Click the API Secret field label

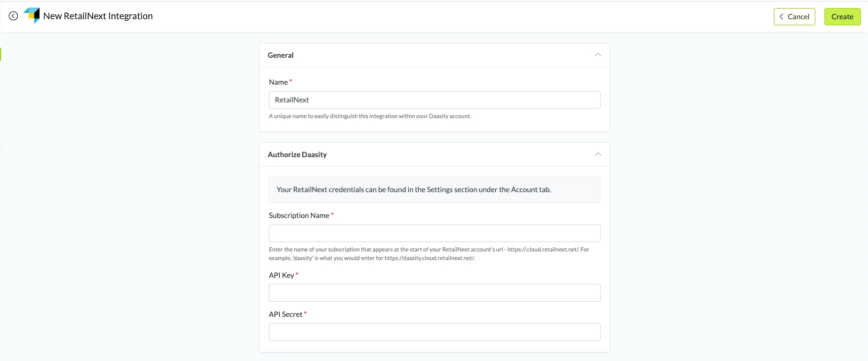[x=285, y=314]
